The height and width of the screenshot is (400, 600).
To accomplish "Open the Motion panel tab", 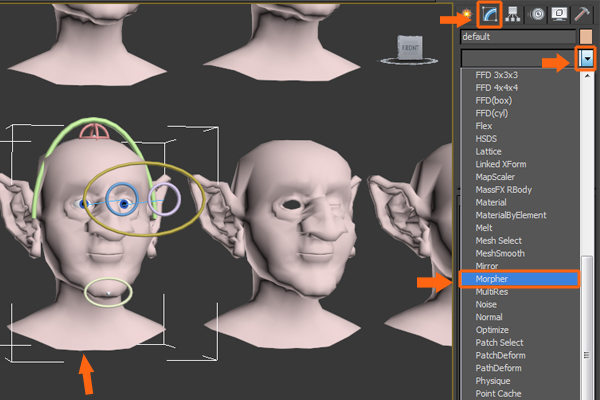I will click(537, 15).
